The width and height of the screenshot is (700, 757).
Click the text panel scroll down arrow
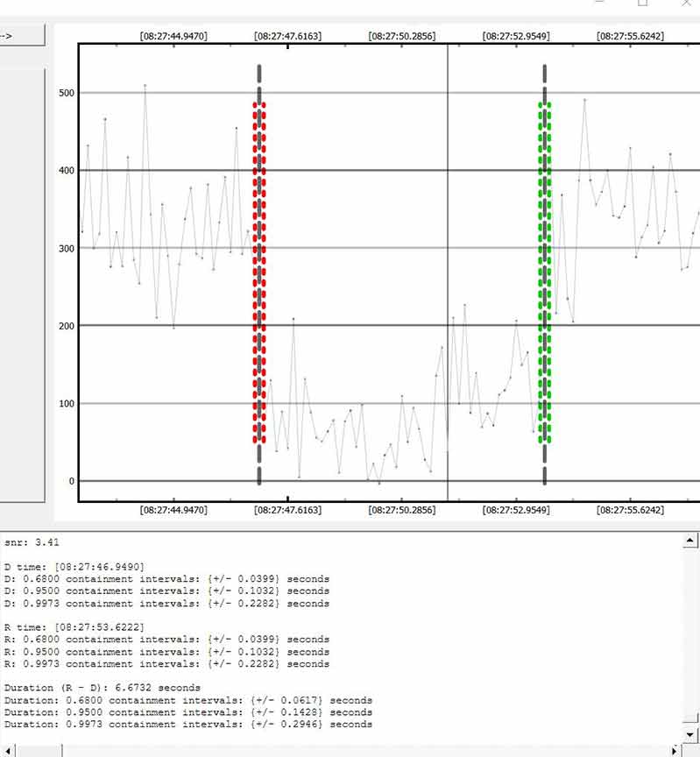(690, 736)
